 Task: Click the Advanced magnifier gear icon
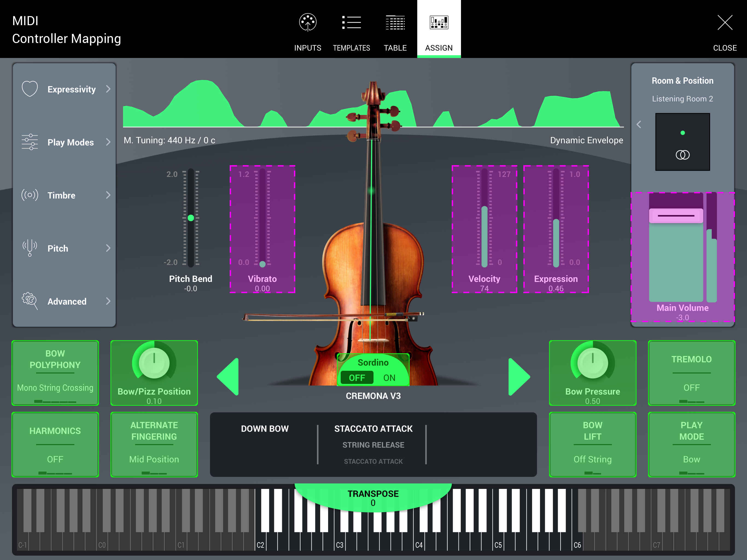[x=30, y=301]
